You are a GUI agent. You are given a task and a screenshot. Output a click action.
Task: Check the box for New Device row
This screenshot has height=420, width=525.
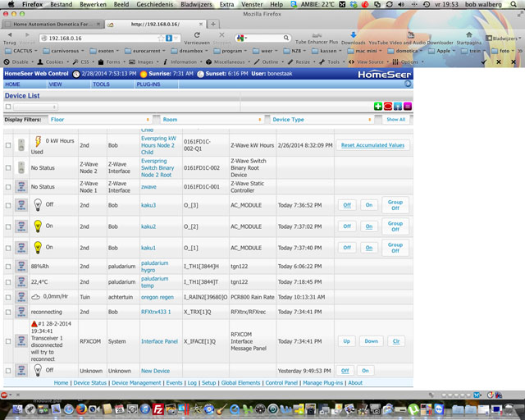(8, 371)
